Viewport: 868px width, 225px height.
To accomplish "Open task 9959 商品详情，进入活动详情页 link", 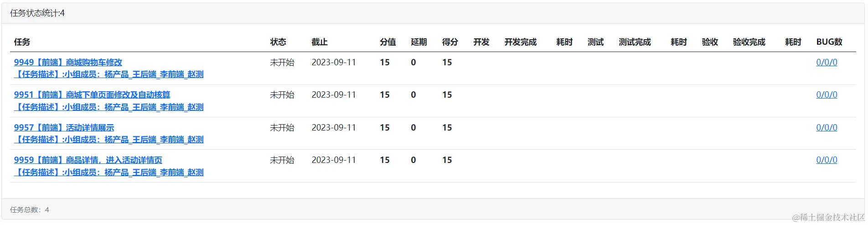I will point(88,160).
